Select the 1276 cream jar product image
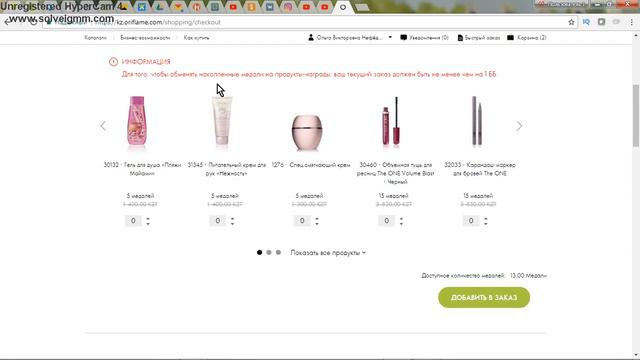Screen dimensions: 640x360 click(307, 132)
